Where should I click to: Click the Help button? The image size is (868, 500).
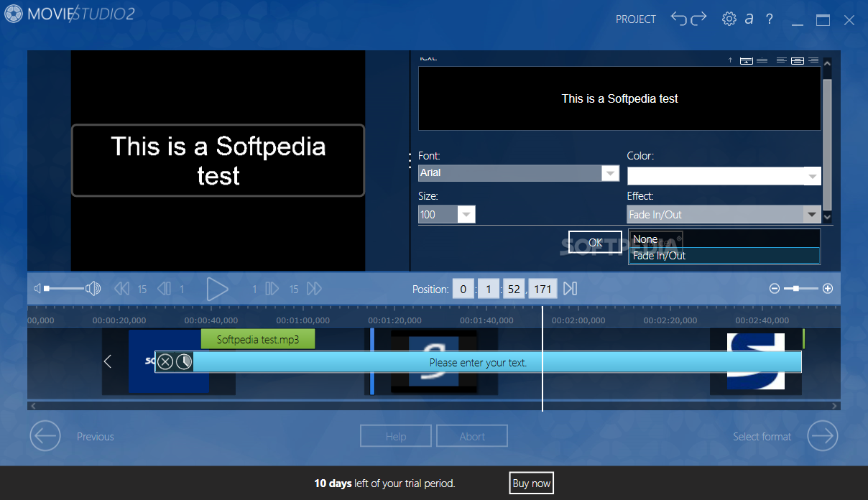coord(396,436)
